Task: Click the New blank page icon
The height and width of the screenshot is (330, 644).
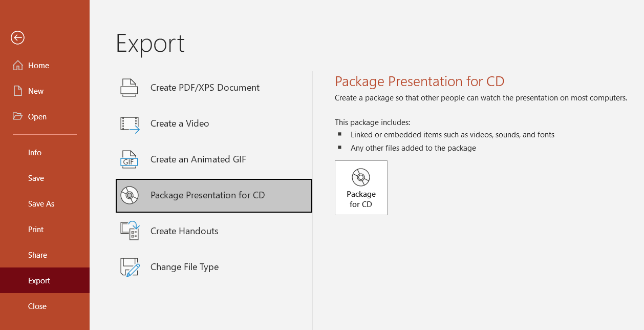Action: coord(18,91)
